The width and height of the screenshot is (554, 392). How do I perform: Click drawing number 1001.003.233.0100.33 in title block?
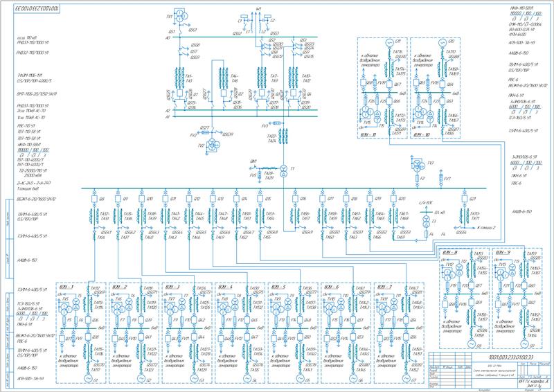click(x=510, y=357)
